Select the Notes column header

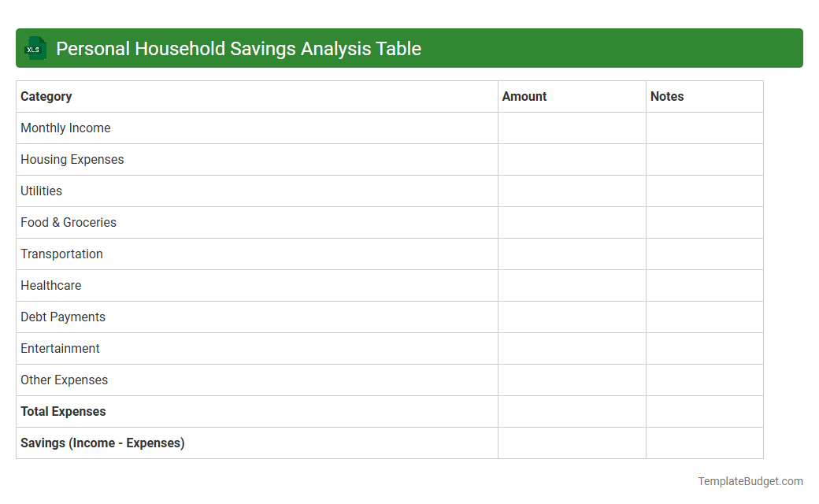(x=667, y=96)
